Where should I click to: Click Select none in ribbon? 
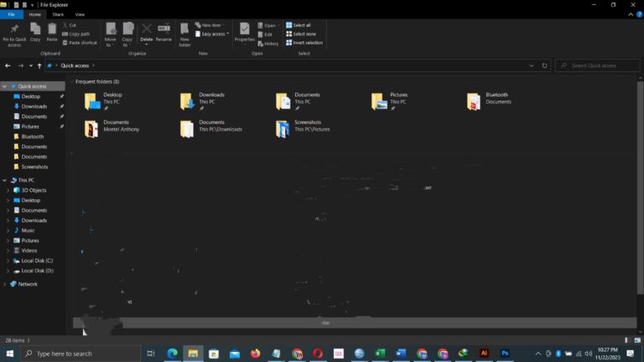[x=301, y=34]
